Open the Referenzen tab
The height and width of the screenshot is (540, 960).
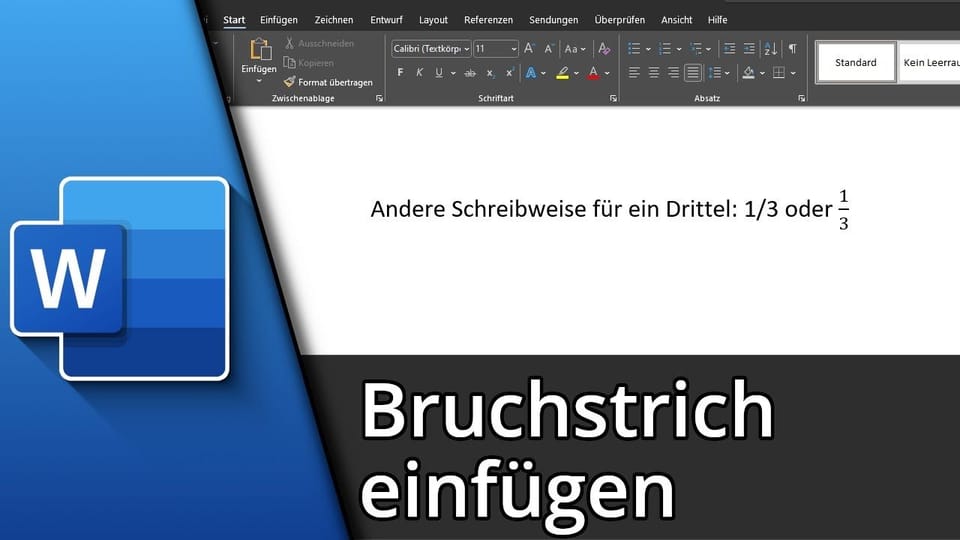[x=489, y=20]
